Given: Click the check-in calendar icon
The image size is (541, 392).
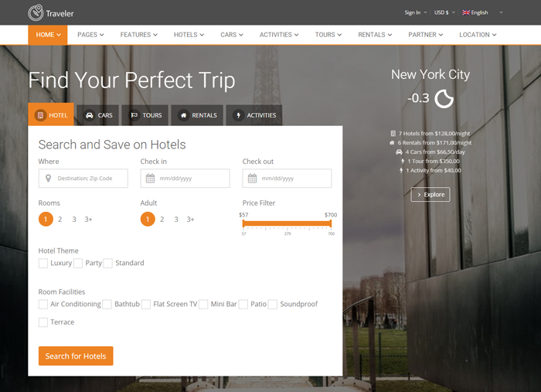Looking at the screenshot, I should 151,179.
